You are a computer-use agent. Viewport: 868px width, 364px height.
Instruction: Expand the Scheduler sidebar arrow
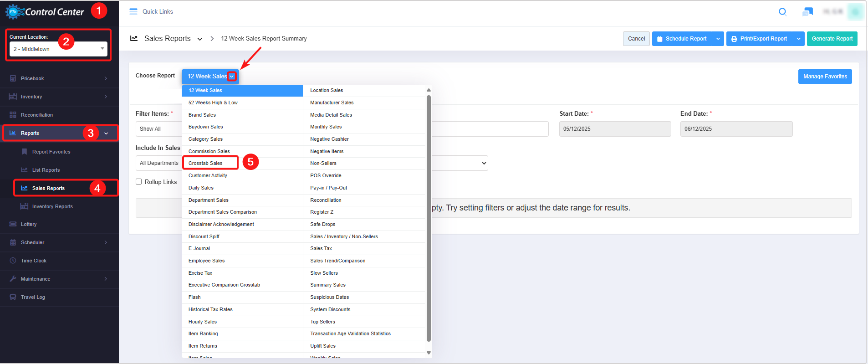pos(106,242)
